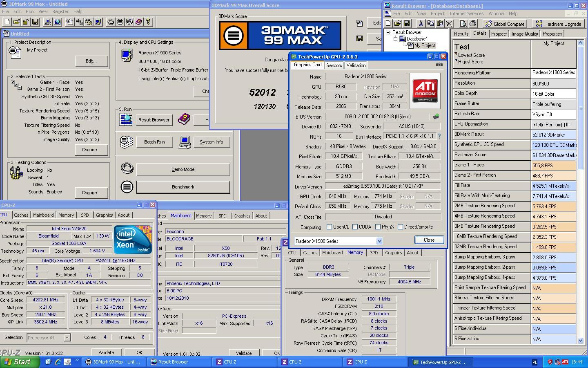Viewport: 588px width, 368px height.
Task: Click Open project icon in 3DMark toolbar
Action: (16, 22)
